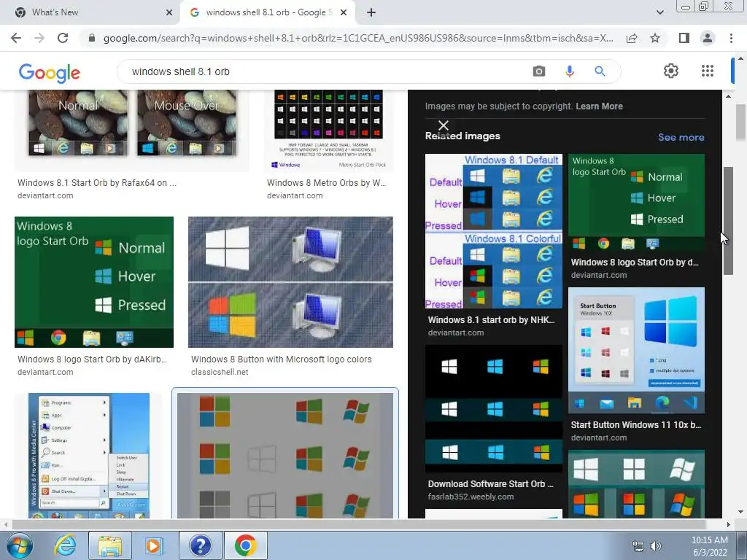This screenshot has height=560, width=747.
Task: Close the windows shell 8.1 orb tab
Action: point(344,12)
